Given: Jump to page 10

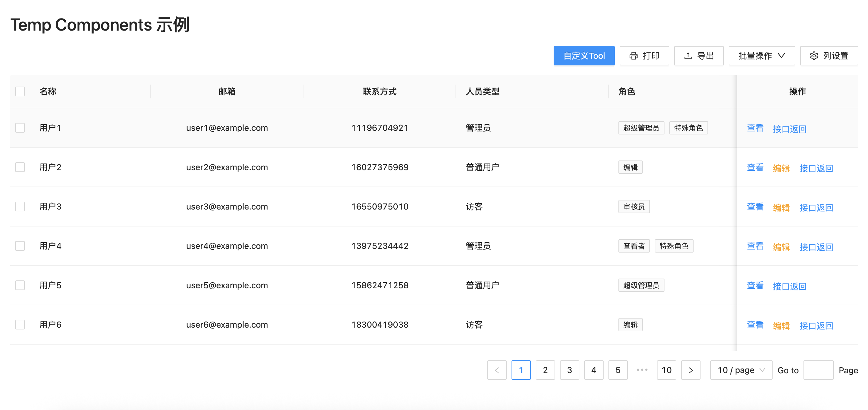Looking at the screenshot, I should point(666,370).
